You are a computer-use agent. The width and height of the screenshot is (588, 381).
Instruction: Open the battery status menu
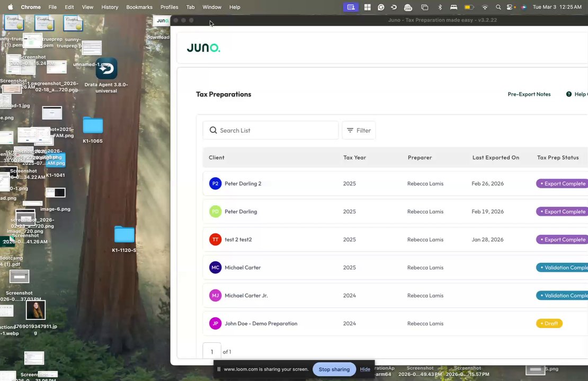[469, 7]
